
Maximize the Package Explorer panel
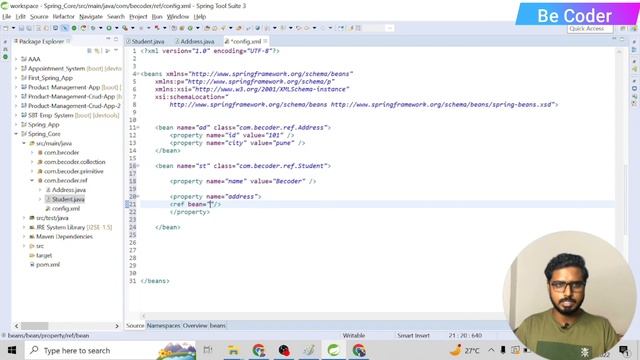point(116,39)
